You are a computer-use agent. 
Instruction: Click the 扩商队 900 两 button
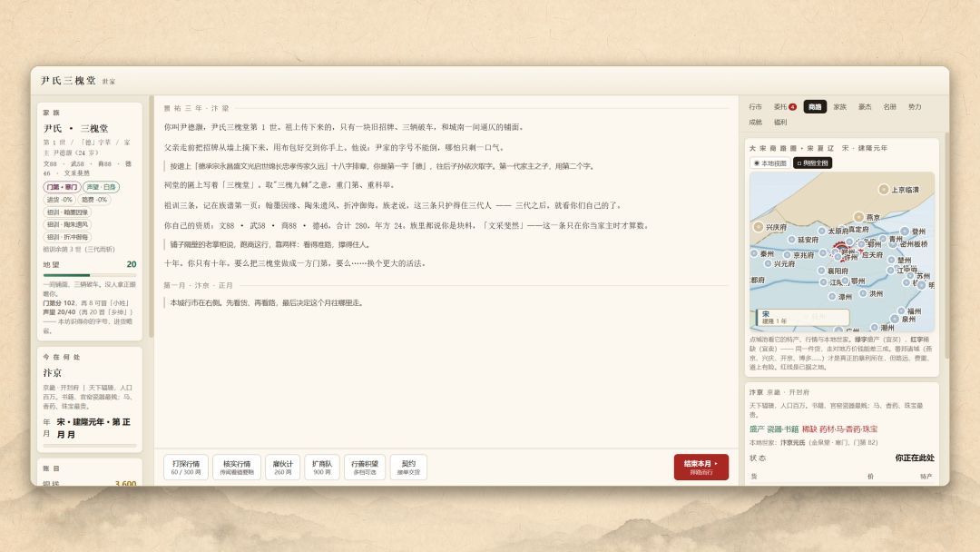[x=322, y=467]
